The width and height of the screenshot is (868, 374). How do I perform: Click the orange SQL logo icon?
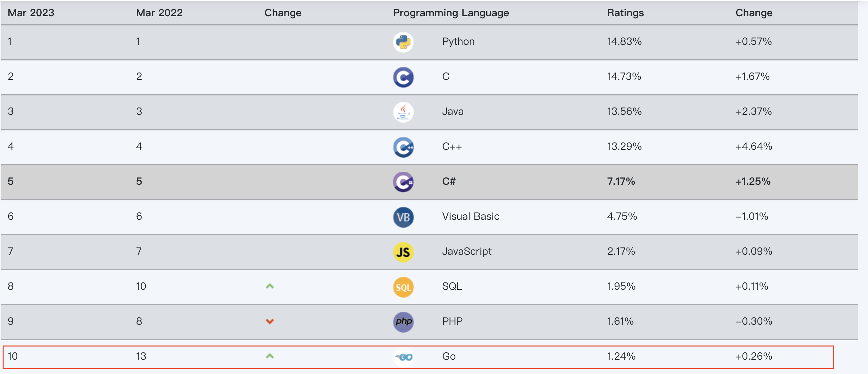403,287
